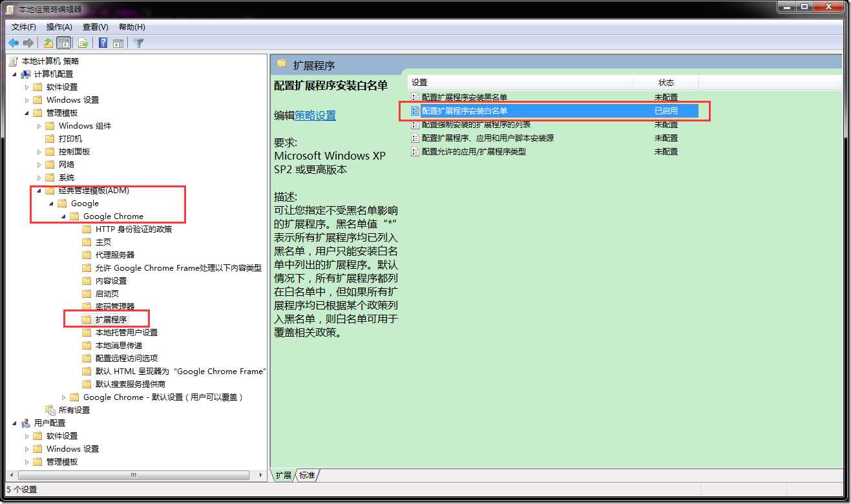
Task: Open the 帮助(H) menu
Action: (x=132, y=27)
